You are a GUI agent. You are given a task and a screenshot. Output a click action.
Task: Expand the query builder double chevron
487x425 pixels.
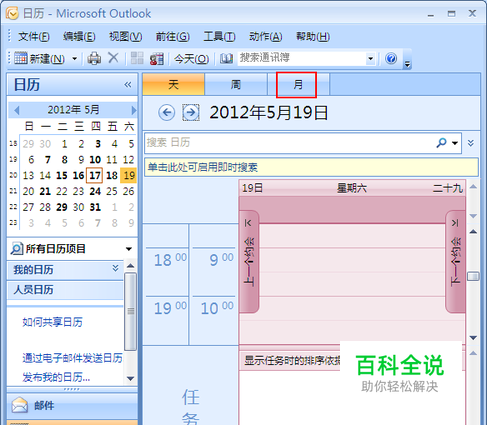pyautogui.click(x=471, y=143)
